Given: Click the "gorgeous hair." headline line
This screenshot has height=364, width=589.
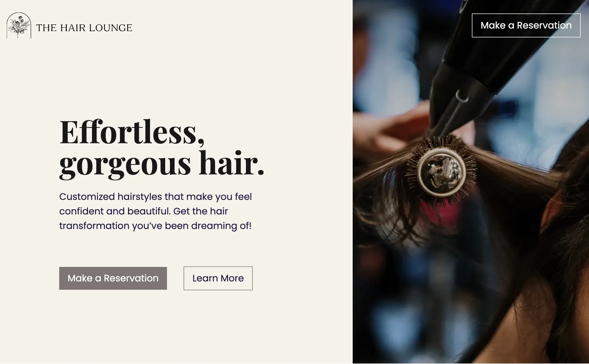Looking at the screenshot, I should [162, 164].
